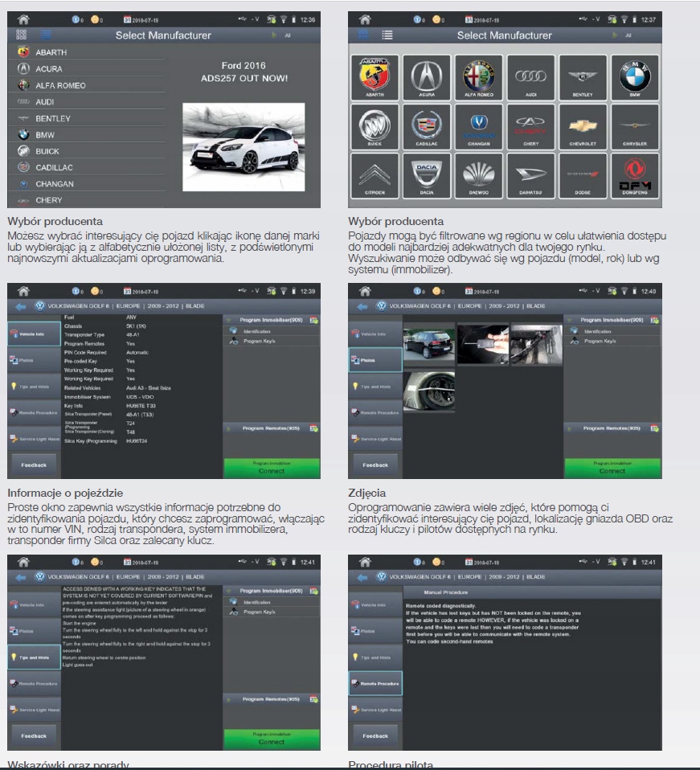This screenshot has width=700, height=770.
Task: Choose Identification on the 12:39 screen
Action: point(272,331)
